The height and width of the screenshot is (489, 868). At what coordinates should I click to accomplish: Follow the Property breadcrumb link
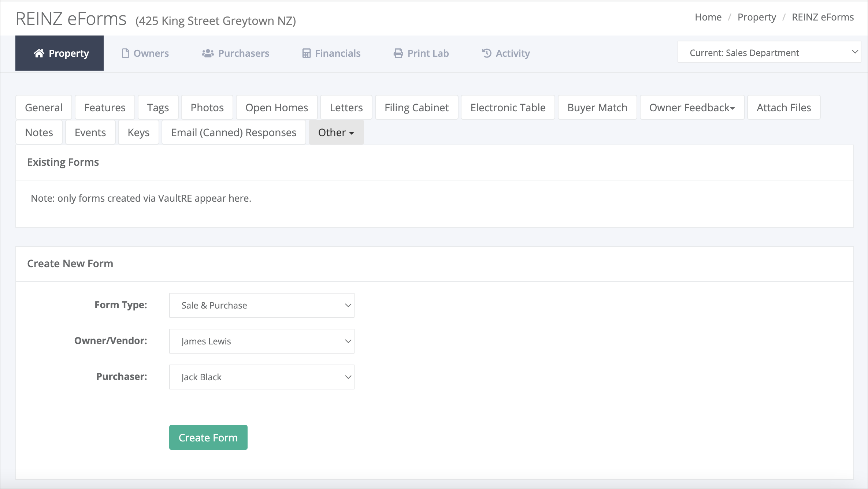(x=757, y=17)
